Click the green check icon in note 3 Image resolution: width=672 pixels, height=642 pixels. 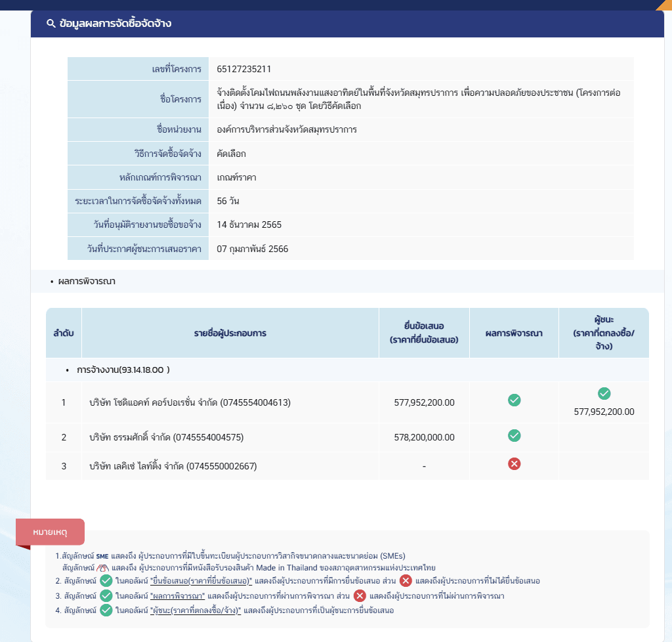[x=106, y=596]
